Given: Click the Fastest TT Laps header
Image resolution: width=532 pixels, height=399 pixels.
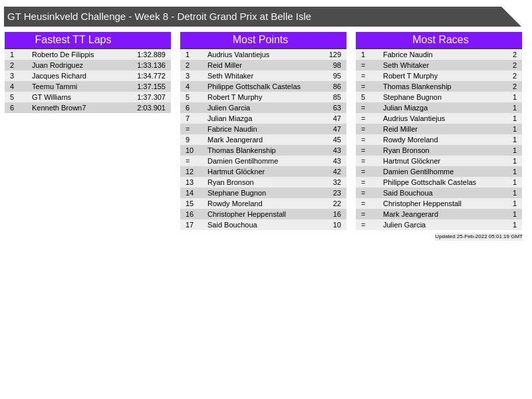Looking at the screenshot, I should 73,40.
